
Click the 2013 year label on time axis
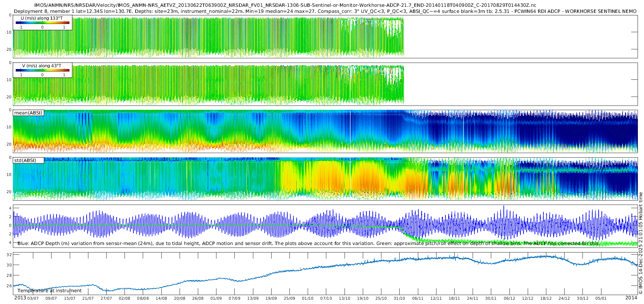pyautogui.click(x=20, y=298)
